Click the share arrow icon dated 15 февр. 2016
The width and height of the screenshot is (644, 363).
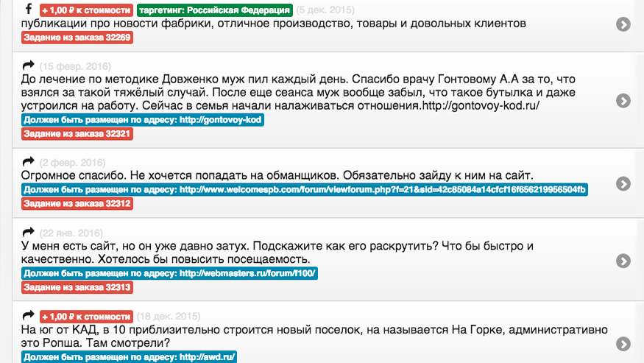click(29, 65)
